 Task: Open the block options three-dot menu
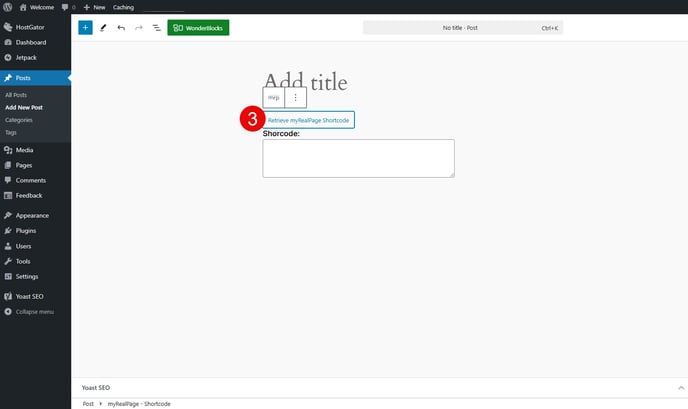tap(295, 97)
